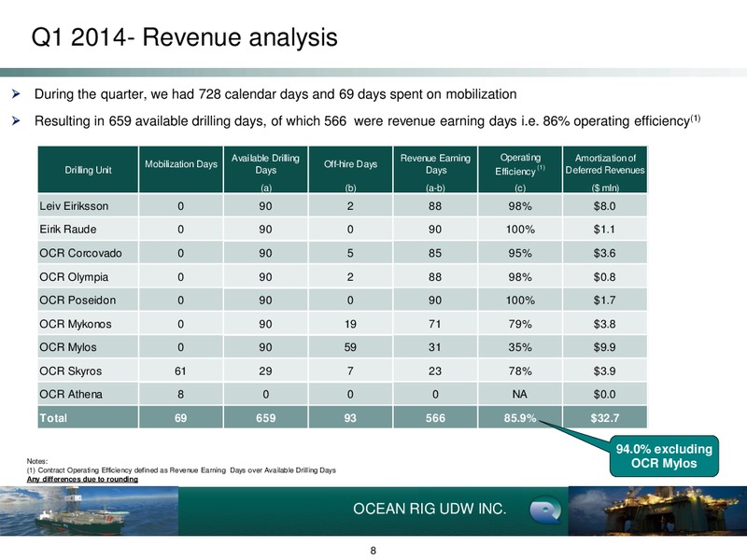The width and height of the screenshot is (747, 560).
Task: Click total amortization value $32.7
Action: pyautogui.click(x=604, y=418)
